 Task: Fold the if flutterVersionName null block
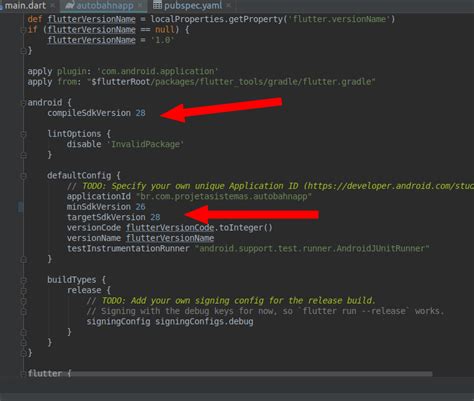tap(23, 30)
